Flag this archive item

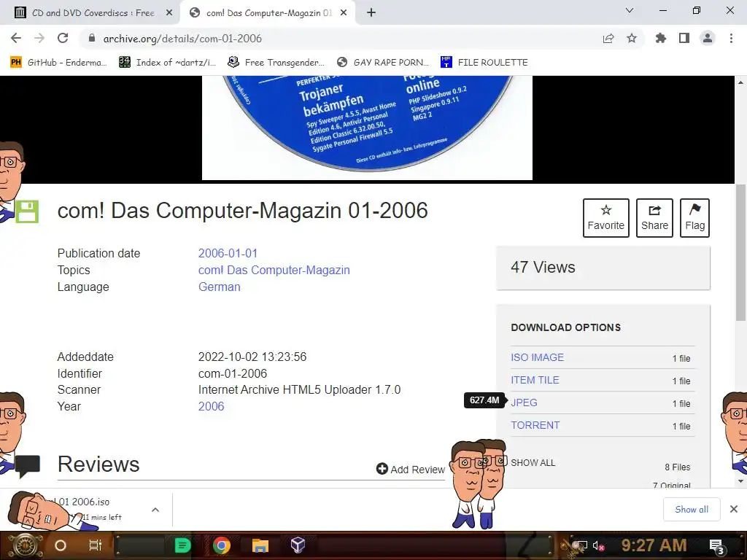click(694, 217)
